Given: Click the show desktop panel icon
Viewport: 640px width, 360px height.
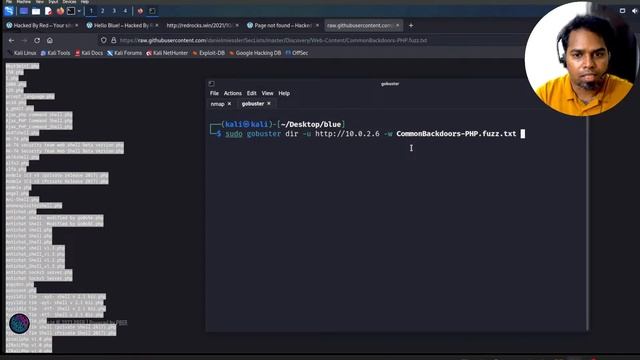Looking at the screenshot, I should click(x=24, y=11).
